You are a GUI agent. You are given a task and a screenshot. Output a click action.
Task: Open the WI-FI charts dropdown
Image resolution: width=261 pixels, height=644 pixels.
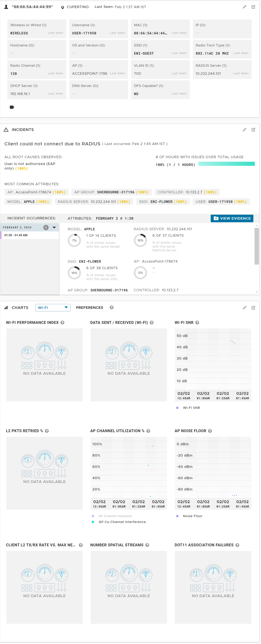(53, 308)
